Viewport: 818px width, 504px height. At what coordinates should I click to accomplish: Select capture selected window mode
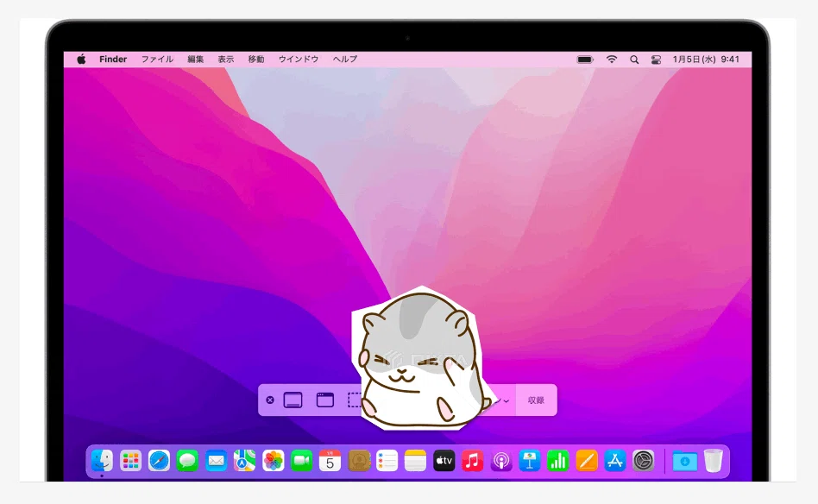[325, 400]
